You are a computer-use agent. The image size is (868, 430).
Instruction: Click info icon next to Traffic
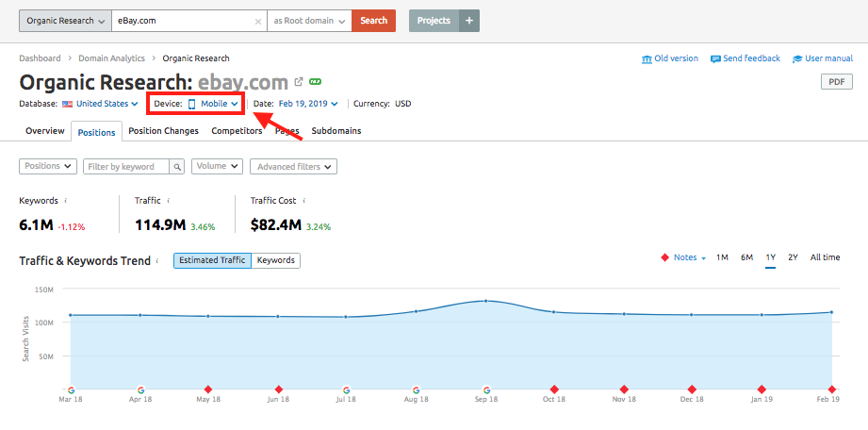click(169, 201)
